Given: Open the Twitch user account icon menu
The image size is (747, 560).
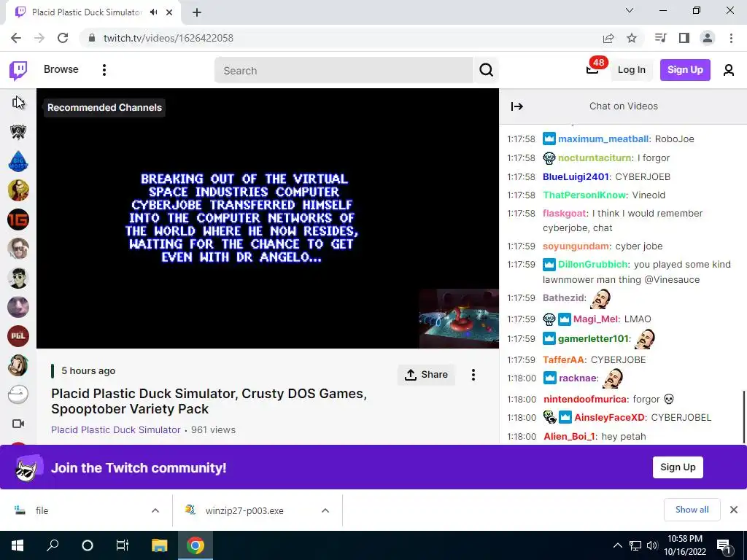Looking at the screenshot, I should coord(729,70).
